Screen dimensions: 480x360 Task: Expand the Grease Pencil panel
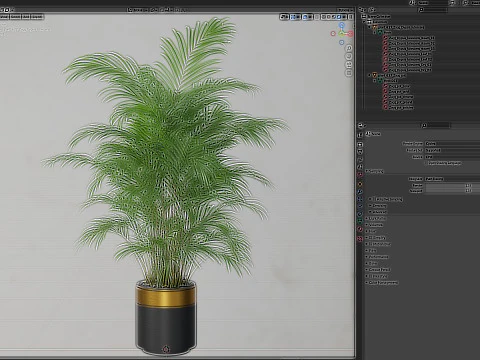click(378, 269)
